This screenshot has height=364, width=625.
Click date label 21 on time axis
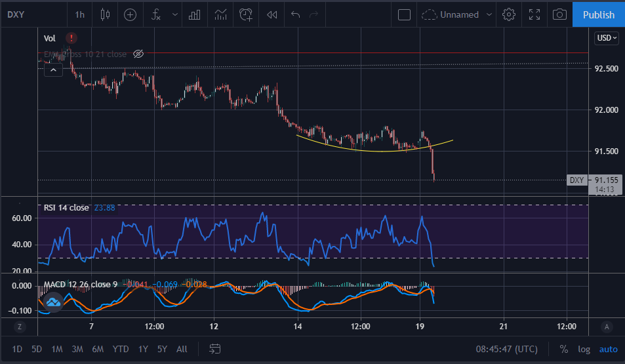[x=504, y=327]
